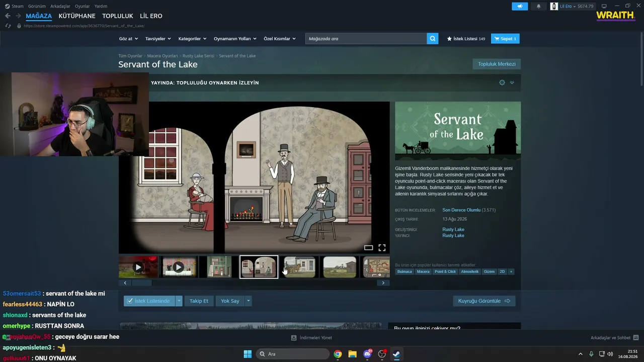Click the Topluluk Merkezi button
The image size is (644, 362).
[497, 64]
